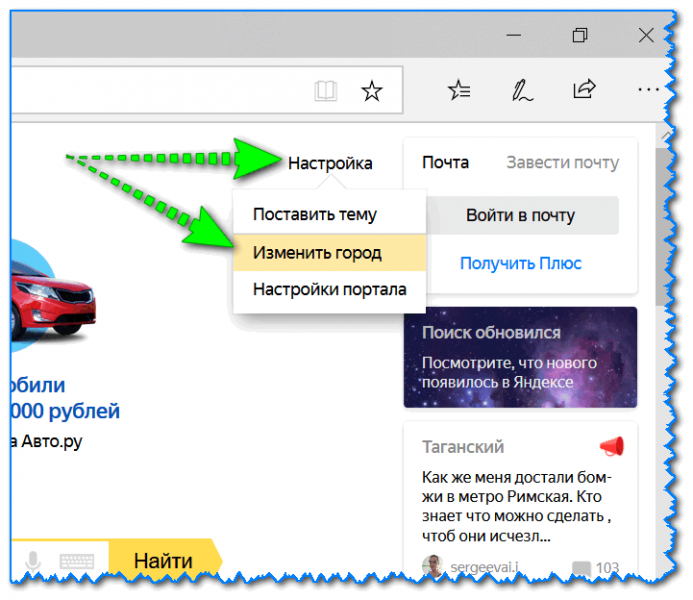Open the Настройка dropdown link
693x600 pixels.
coord(330,163)
